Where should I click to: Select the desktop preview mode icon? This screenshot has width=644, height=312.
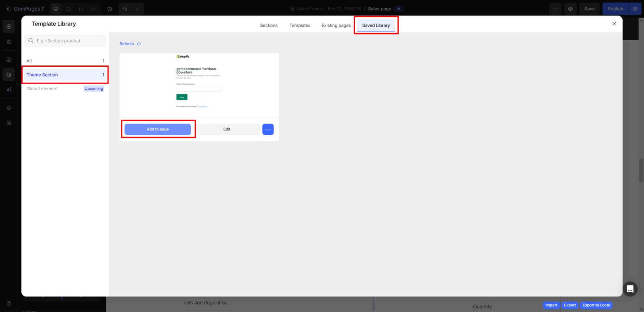[x=55, y=9]
